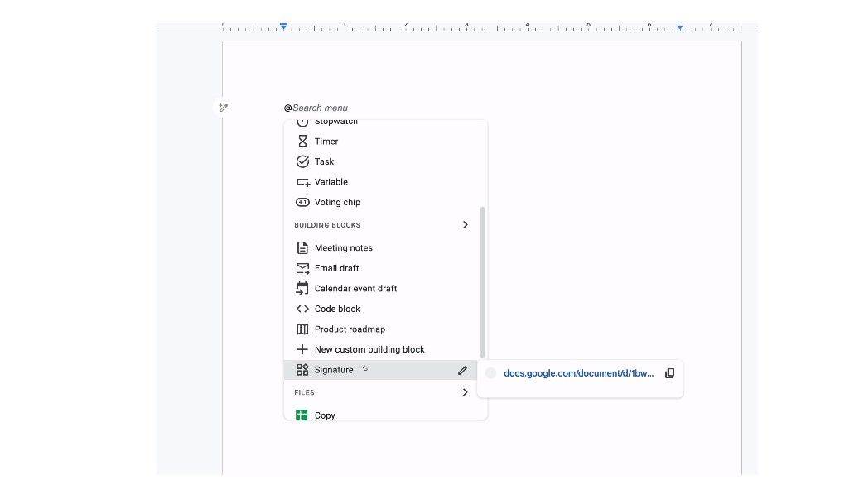864x504 pixels.
Task: Choose Calendar event draft from the menu
Action: click(355, 288)
